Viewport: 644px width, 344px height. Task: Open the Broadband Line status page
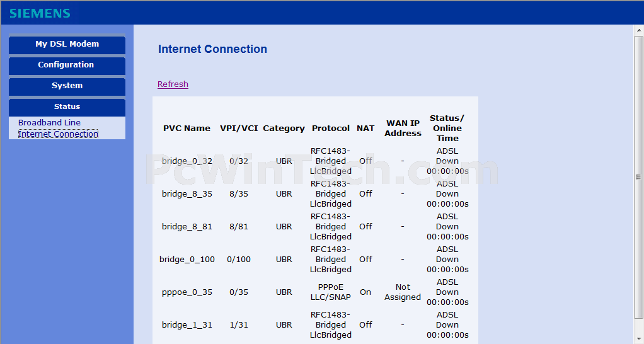pyautogui.click(x=49, y=122)
